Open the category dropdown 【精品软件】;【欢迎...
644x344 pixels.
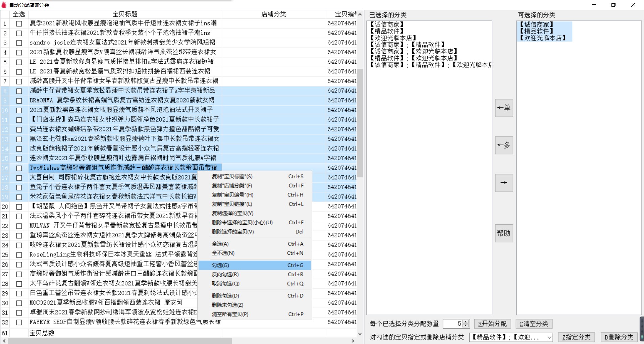(549, 337)
